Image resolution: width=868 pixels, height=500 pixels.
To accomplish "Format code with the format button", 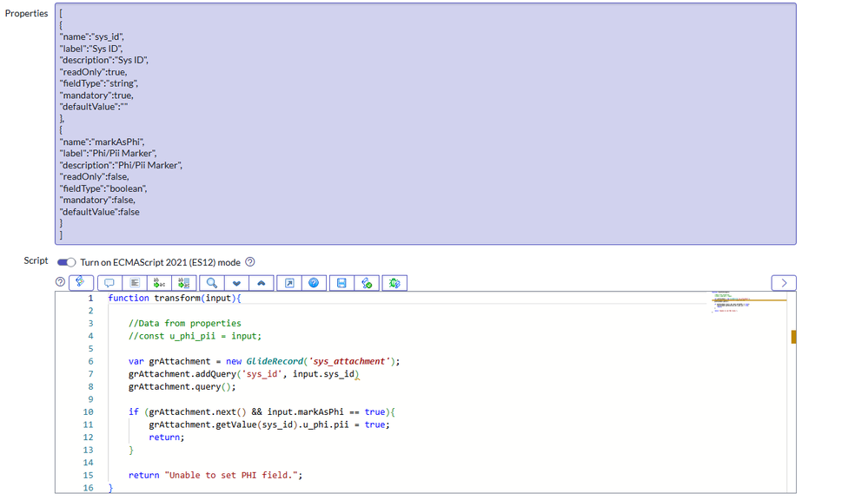I will point(135,283).
